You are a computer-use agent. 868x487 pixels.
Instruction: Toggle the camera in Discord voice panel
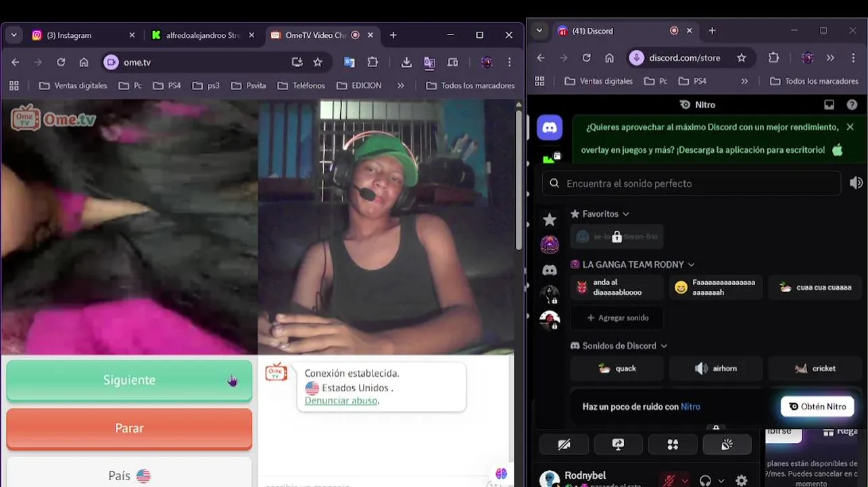(x=564, y=444)
